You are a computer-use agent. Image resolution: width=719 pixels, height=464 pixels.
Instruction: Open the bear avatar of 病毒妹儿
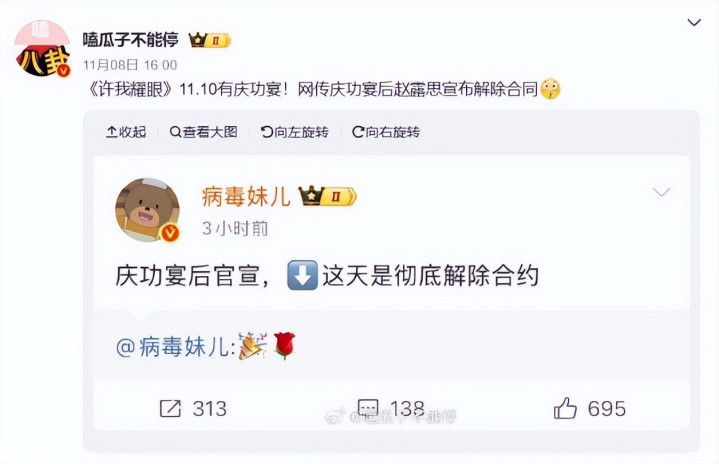point(147,210)
